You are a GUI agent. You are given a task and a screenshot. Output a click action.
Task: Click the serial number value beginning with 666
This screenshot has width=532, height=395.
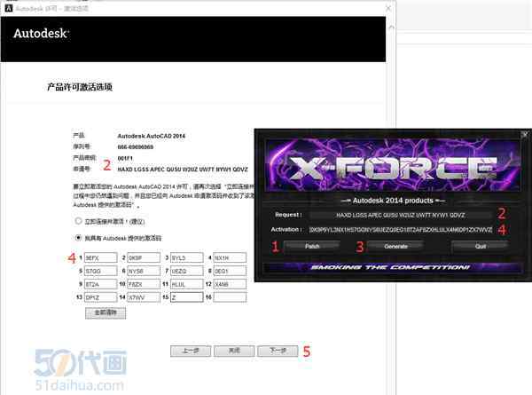(x=135, y=147)
